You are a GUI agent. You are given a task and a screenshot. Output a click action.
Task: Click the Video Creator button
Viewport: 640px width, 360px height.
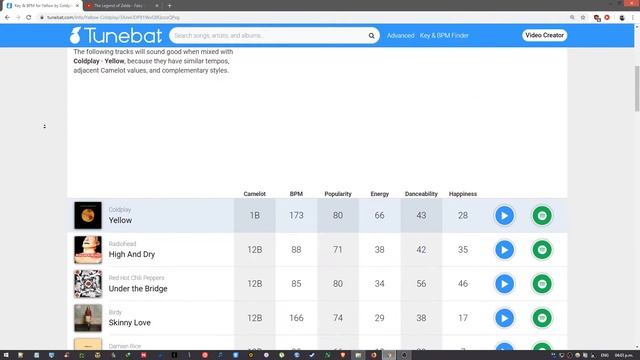[x=544, y=35]
